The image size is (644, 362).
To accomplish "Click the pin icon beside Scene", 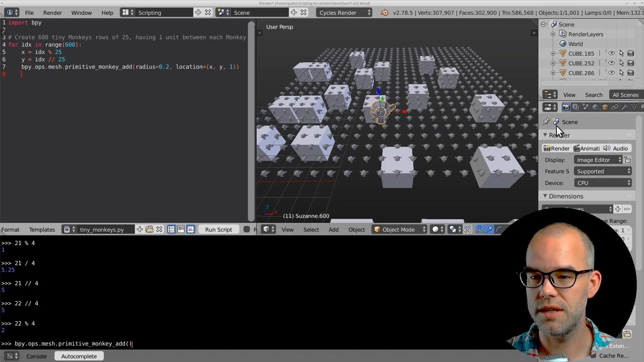I will (x=546, y=122).
